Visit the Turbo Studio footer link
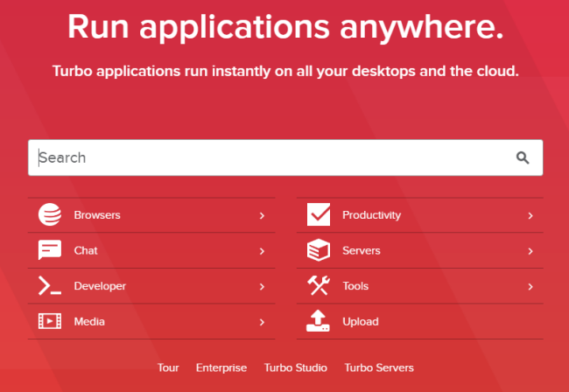Viewport: 569px width, 392px height. point(296,367)
